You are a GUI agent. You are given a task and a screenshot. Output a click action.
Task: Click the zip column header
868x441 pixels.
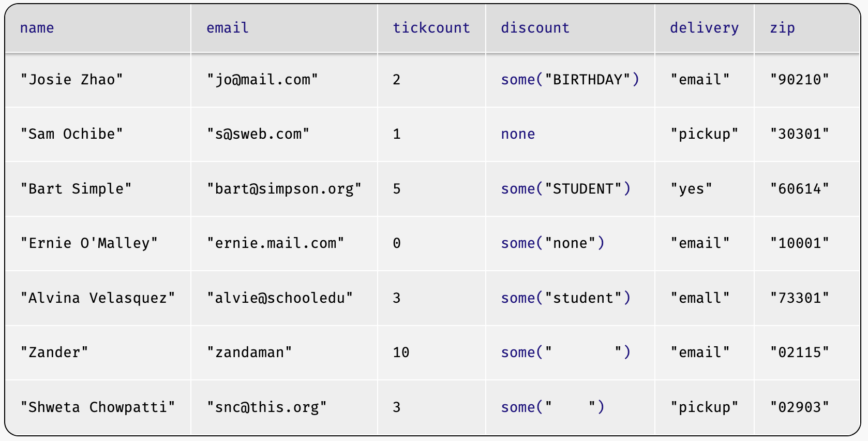pos(782,28)
